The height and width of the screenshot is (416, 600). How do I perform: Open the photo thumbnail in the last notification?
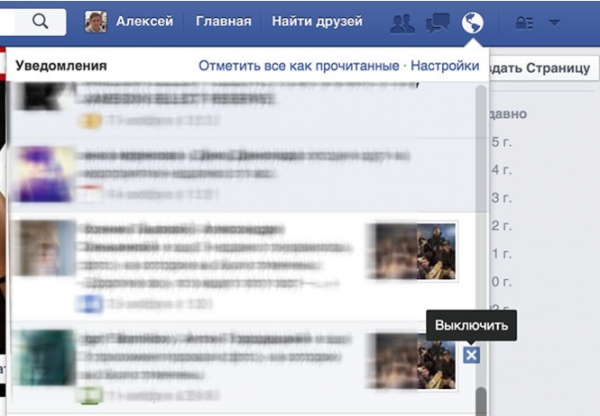coord(412,359)
